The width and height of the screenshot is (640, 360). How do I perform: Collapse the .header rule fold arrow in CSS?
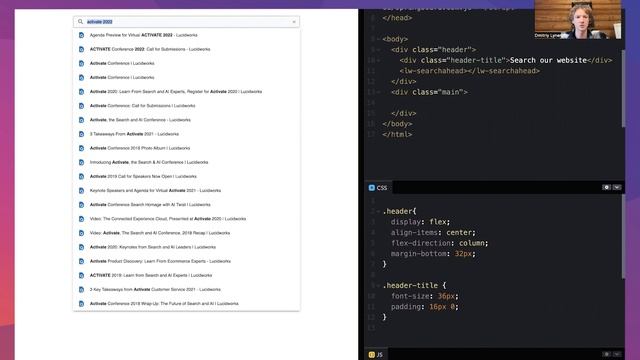(x=378, y=211)
